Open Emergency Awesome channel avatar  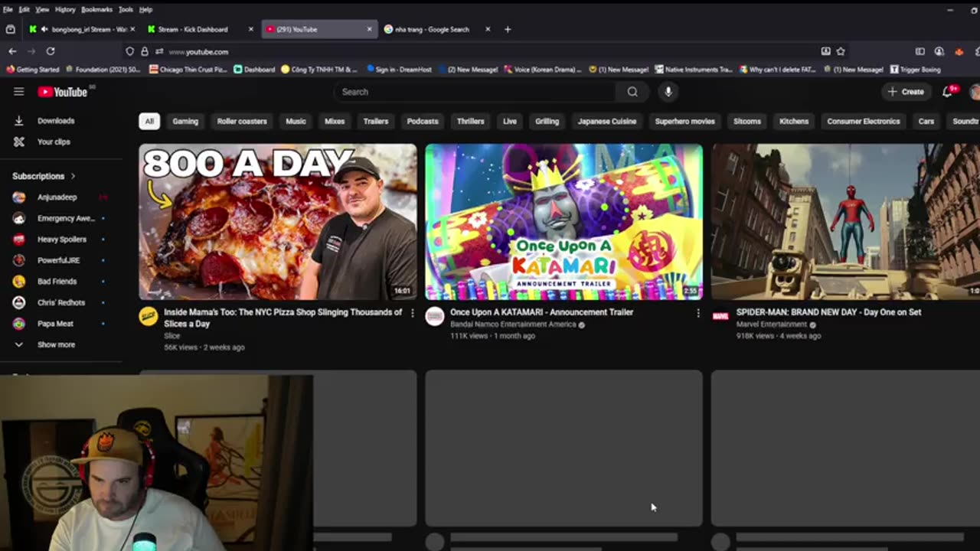point(19,218)
